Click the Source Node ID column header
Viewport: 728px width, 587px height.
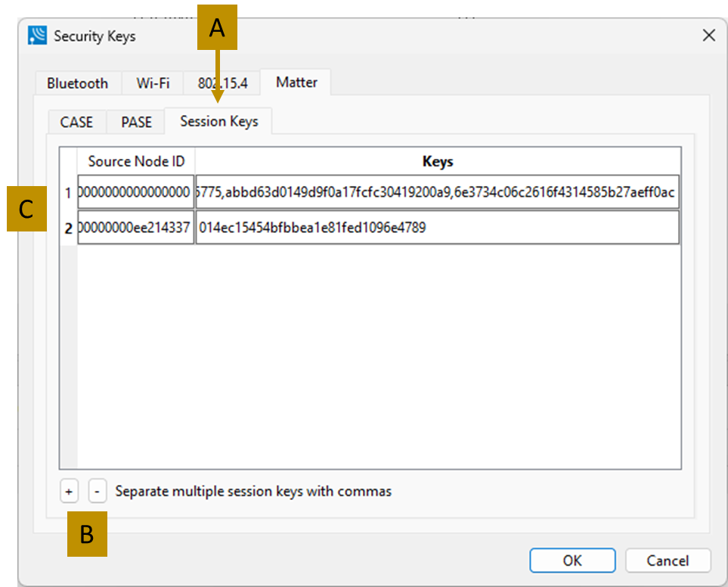coord(136,161)
